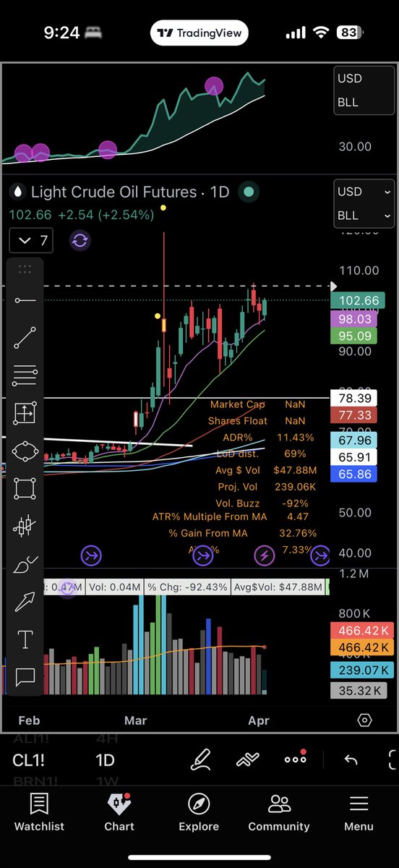
Task: Tap the % Chg: -92.43% readout
Action: click(x=187, y=587)
